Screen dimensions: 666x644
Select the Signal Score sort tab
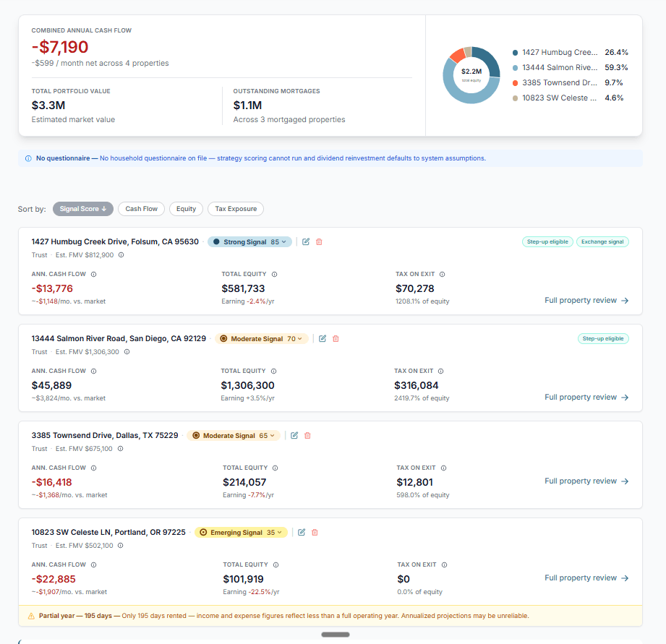click(82, 209)
